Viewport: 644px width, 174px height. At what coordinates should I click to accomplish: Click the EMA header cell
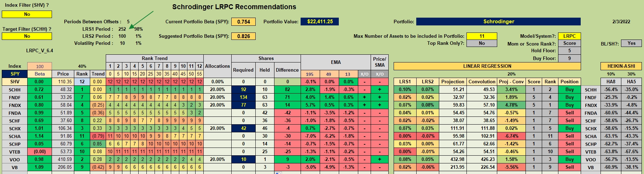point(336,62)
